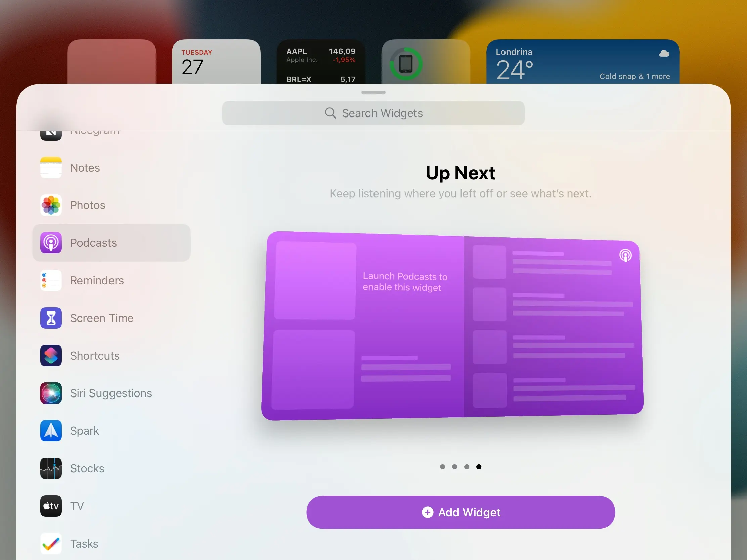Search for a specific widget

pyautogui.click(x=373, y=112)
